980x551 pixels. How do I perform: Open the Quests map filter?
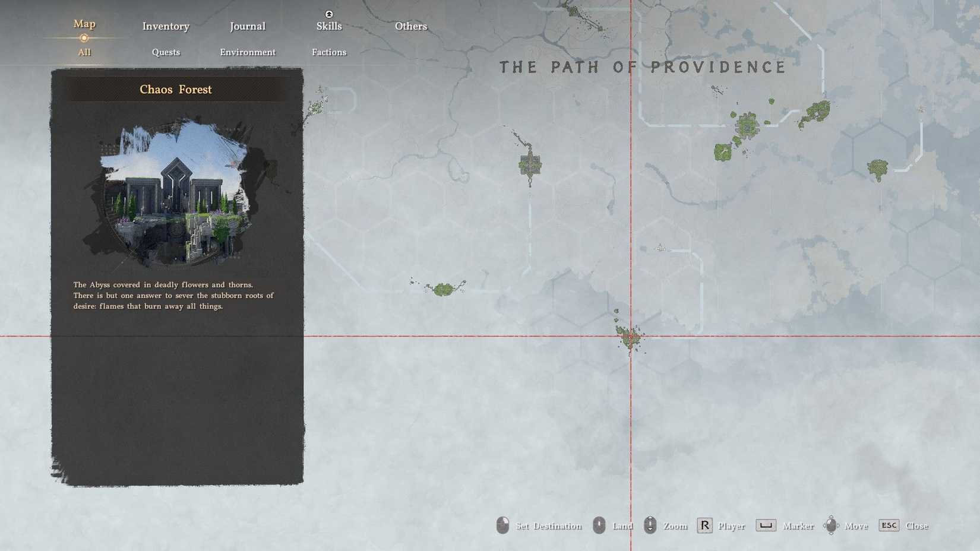coord(165,52)
